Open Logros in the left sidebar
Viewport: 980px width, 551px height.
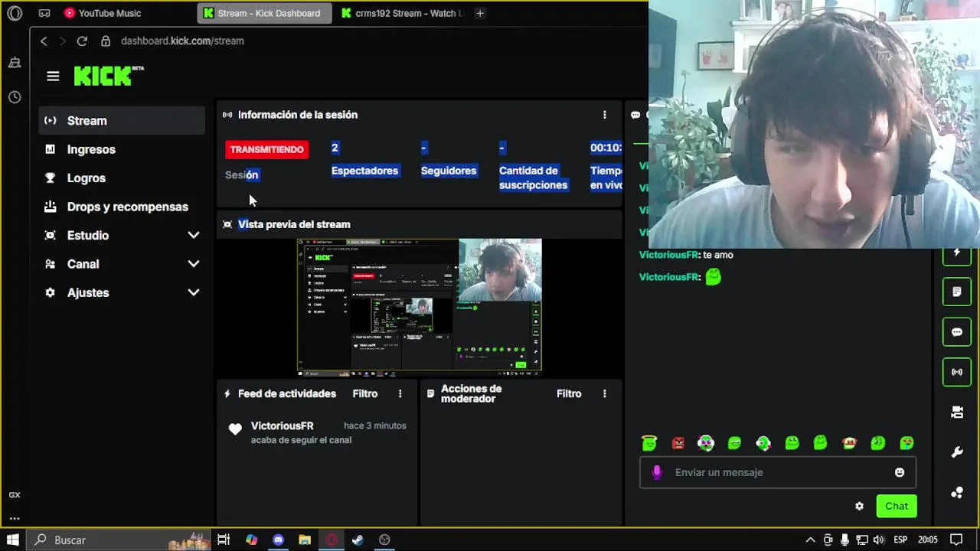pos(122,178)
